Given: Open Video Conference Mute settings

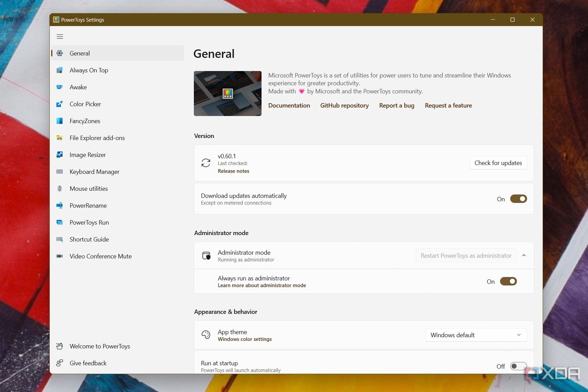Looking at the screenshot, I should 117,256.
